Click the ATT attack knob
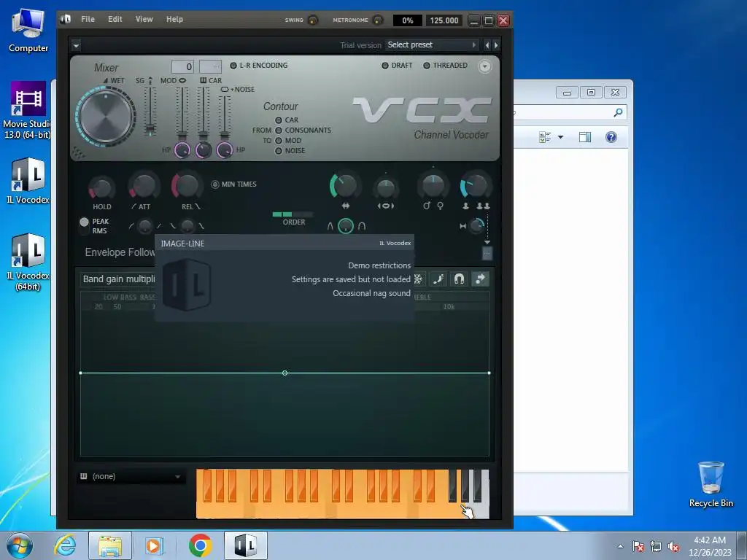747x560 pixels. click(144, 187)
